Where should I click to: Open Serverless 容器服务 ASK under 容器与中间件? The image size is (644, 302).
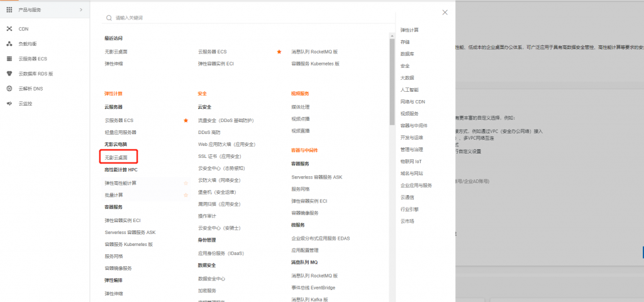tap(317, 177)
